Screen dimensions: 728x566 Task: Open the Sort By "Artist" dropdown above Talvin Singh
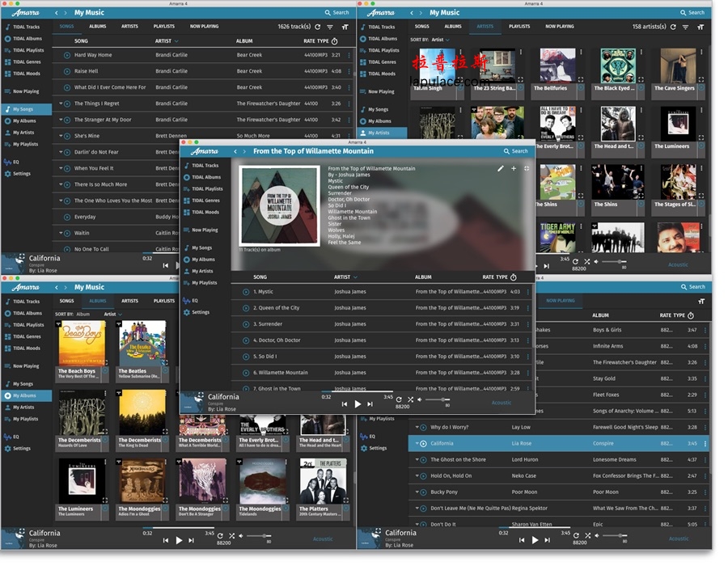pos(441,39)
